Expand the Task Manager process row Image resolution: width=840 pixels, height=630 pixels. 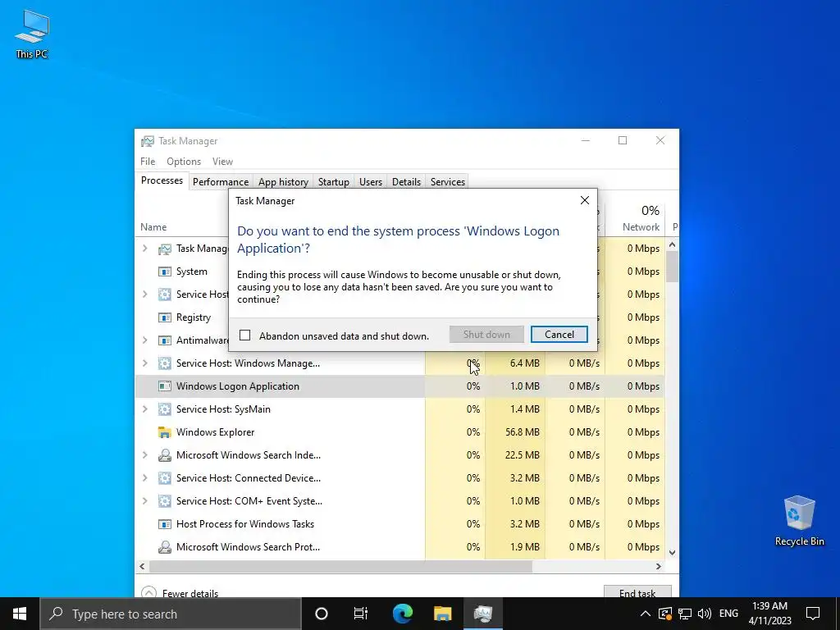(x=144, y=249)
